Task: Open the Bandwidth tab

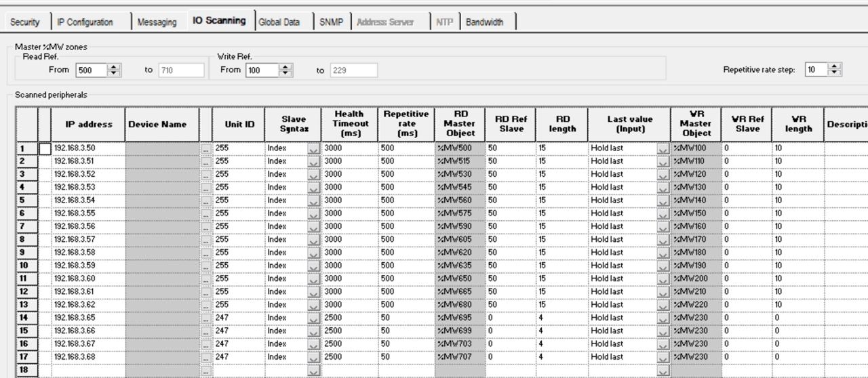Action: coord(484,22)
